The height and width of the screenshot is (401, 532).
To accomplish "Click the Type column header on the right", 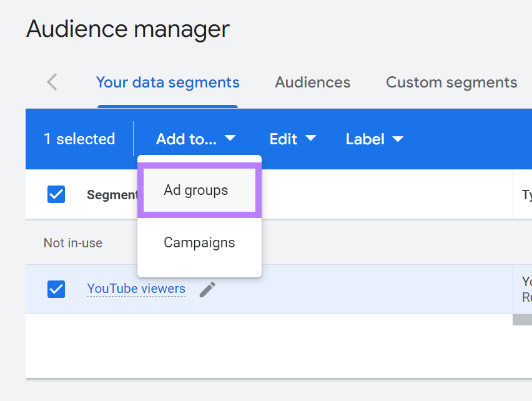I will coord(525,194).
